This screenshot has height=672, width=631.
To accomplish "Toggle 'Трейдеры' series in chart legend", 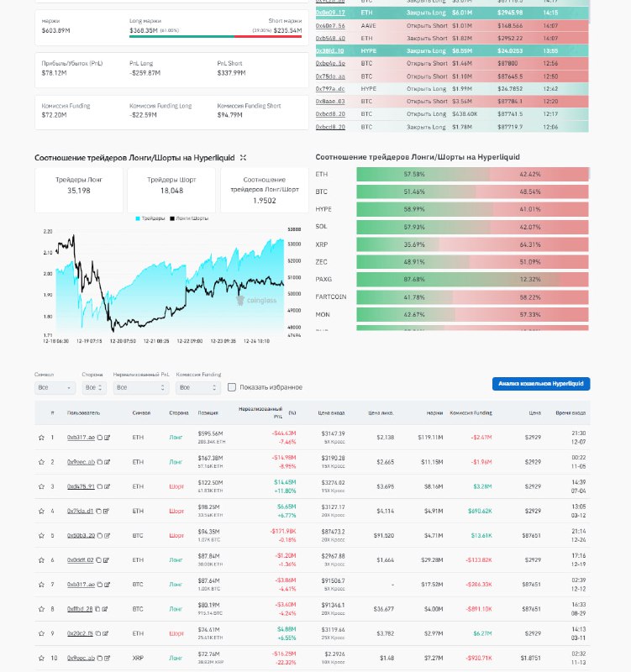I will coord(150,218).
